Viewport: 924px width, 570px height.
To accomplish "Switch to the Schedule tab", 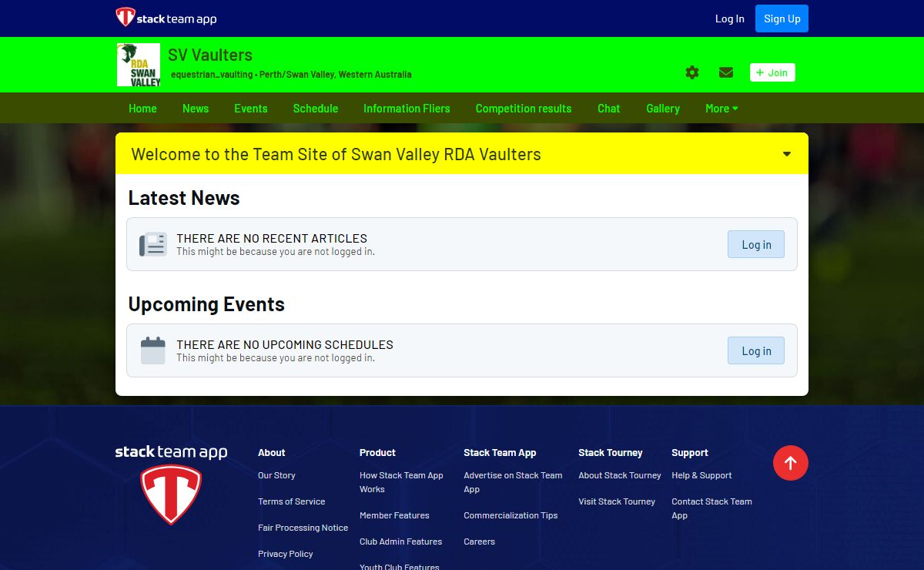I will click(x=316, y=109).
